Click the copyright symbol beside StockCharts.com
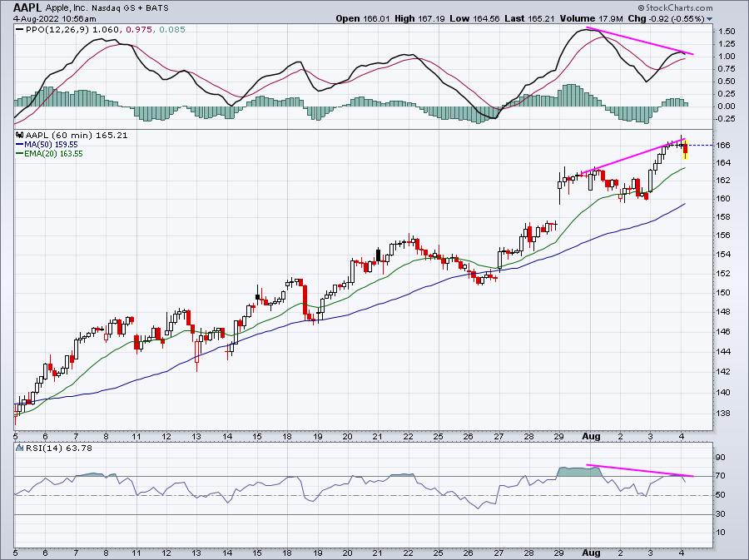 point(641,7)
